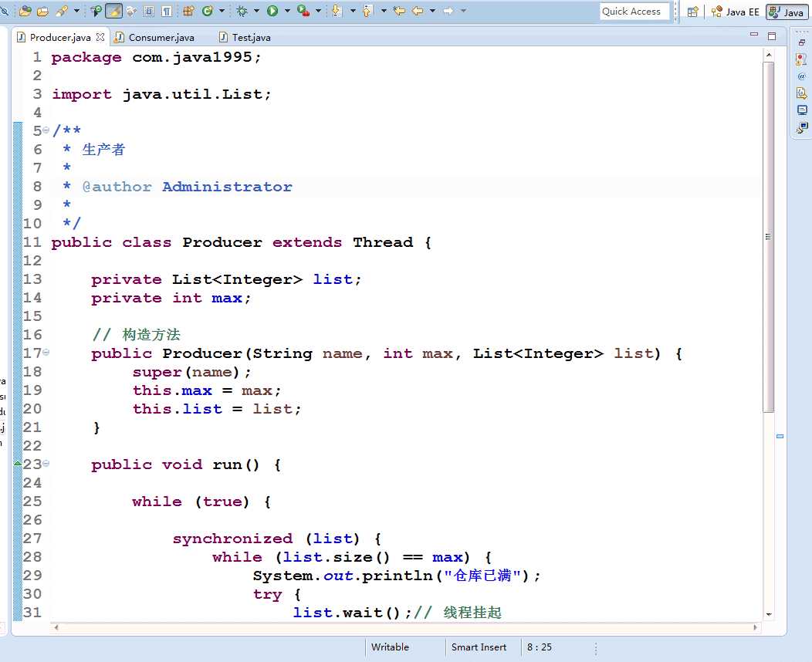Click println on line 29
Image resolution: width=812 pixels, height=662 pixels.
click(398, 576)
